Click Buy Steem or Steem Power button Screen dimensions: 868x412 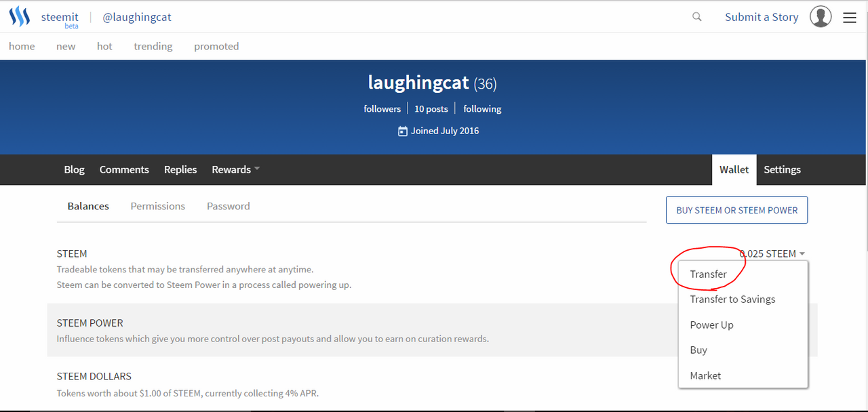[x=737, y=210]
